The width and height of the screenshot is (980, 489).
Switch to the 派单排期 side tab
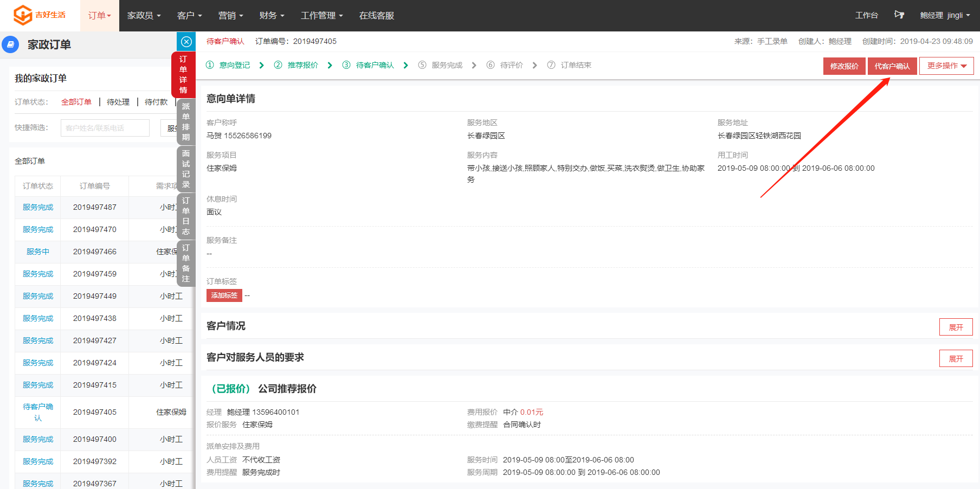tap(186, 122)
